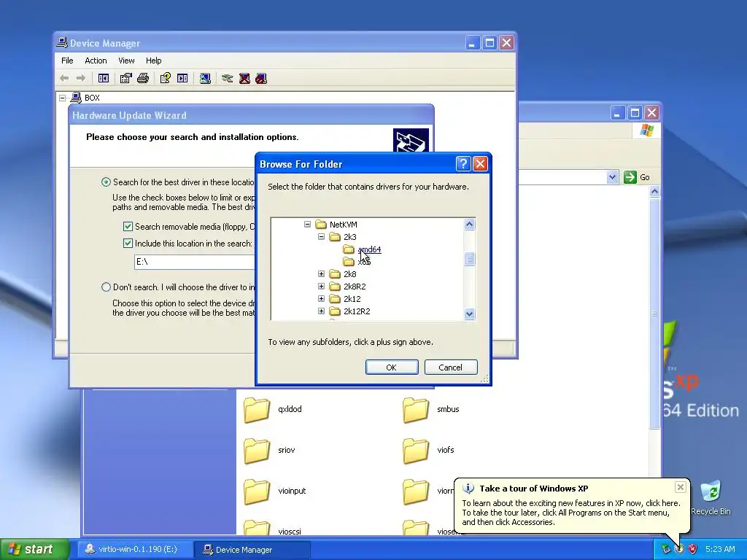Select 'Don't search. I will choose' radio option

[106, 287]
